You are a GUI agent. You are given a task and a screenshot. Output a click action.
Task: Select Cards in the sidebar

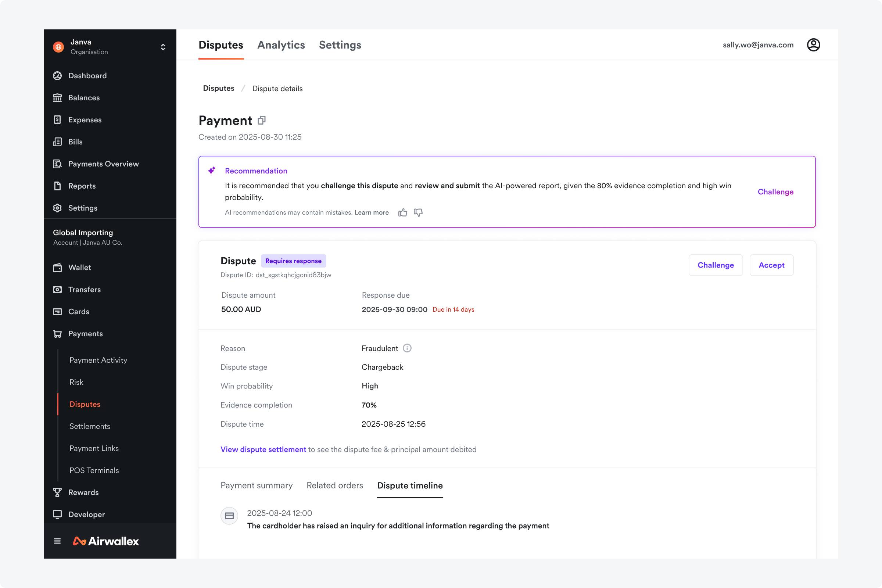tap(78, 311)
